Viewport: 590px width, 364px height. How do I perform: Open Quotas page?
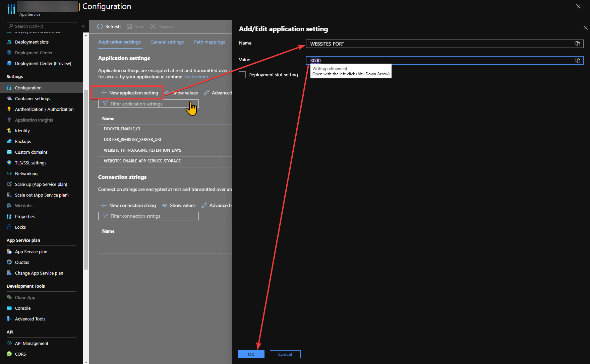tap(22, 262)
